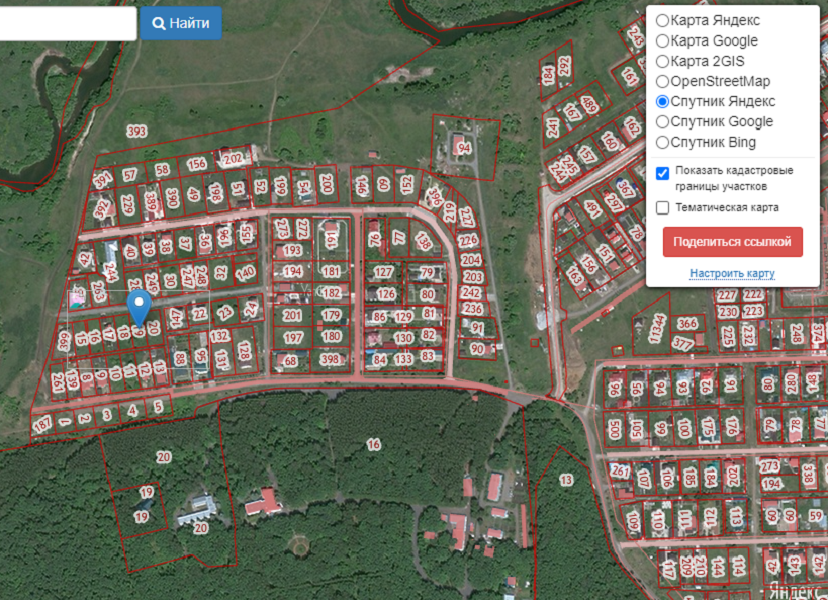This screenshot has width=828, height=600.
Task: Select the Карта Google map option
Action: coord(662,41)
